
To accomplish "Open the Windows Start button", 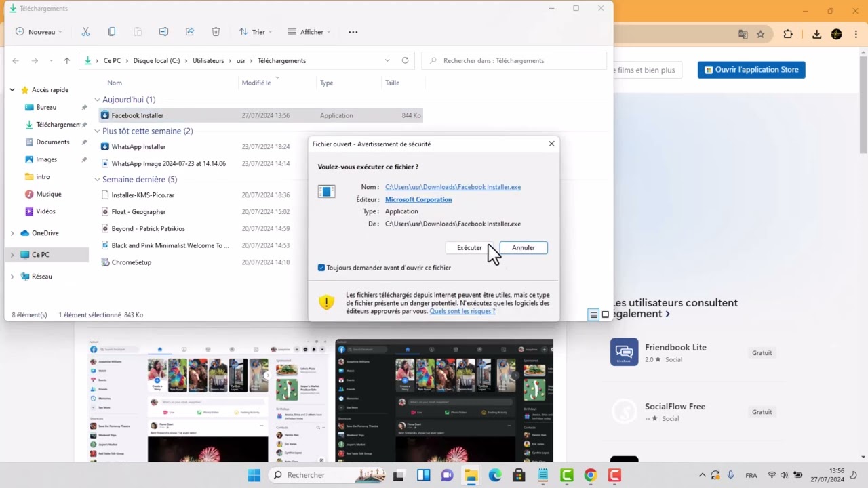I will pos(254,475).
